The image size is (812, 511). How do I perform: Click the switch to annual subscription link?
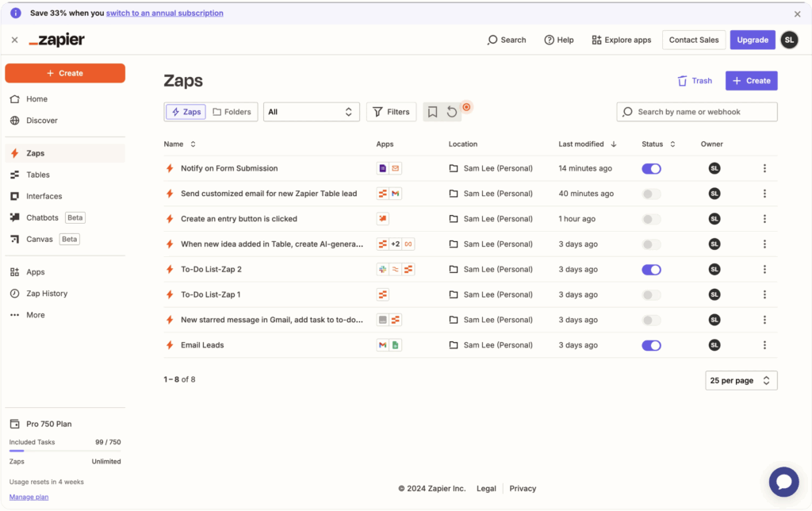click(x=164, y=13)
